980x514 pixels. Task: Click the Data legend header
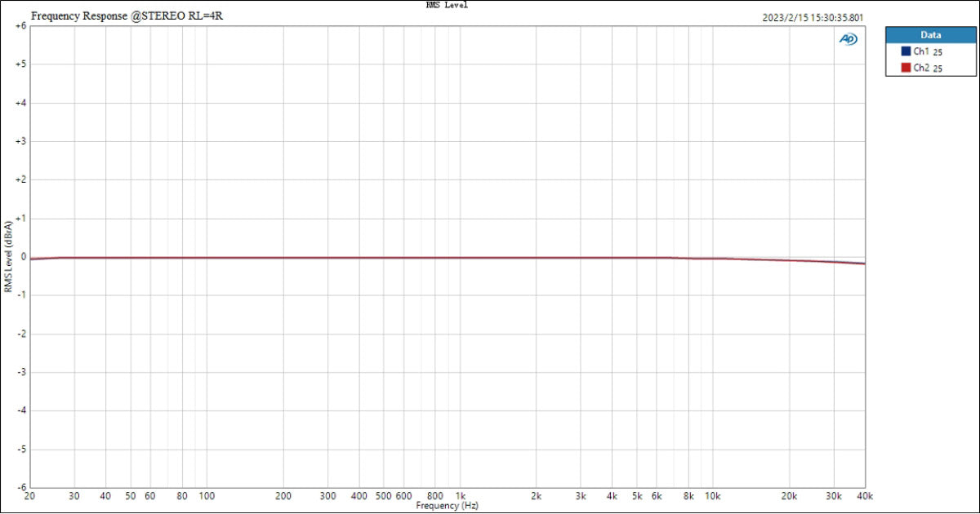tap(930, 35)
